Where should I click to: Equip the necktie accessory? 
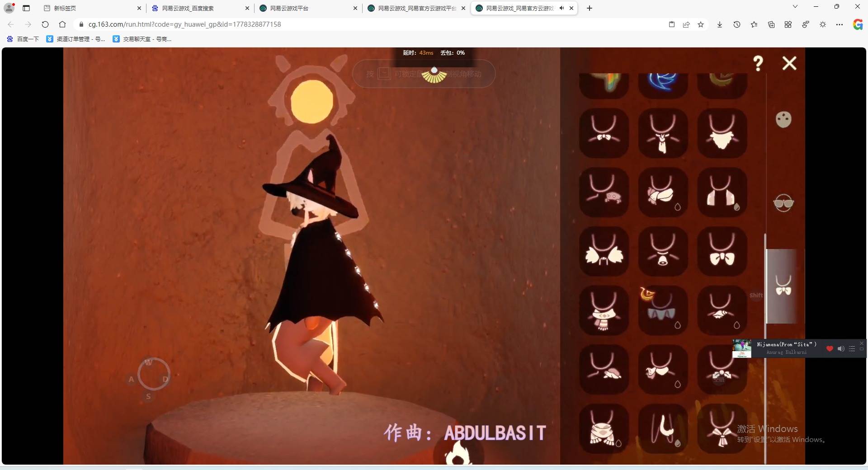(663, 133)
